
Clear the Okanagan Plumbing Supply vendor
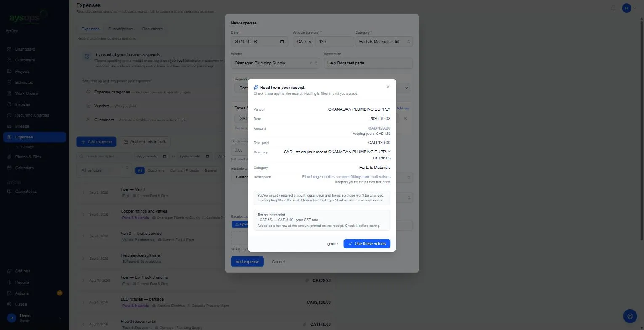click(311, 63)
